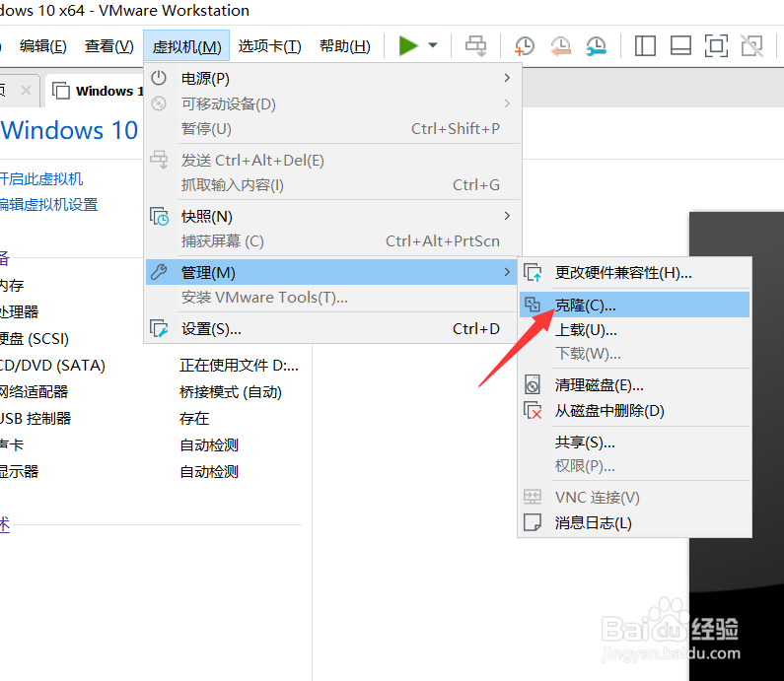Expand the 管理(M) submenu
The image size is (784, 681).
331,272
